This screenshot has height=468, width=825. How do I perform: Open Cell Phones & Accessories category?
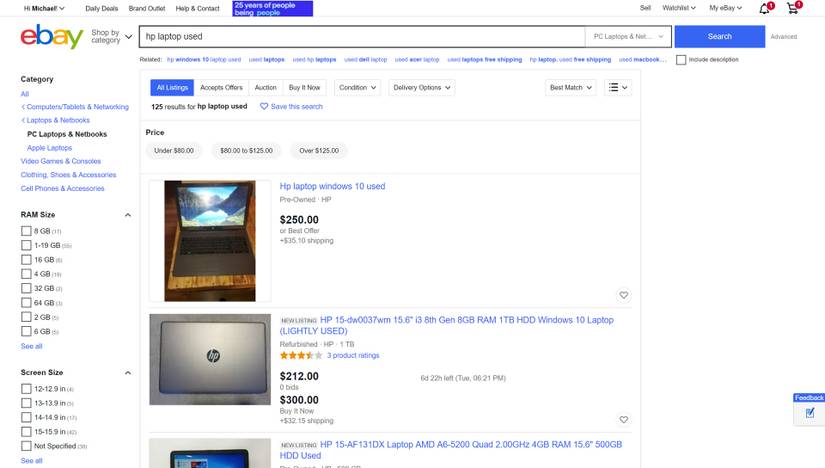pyautogui.click(x=63, y=188)
